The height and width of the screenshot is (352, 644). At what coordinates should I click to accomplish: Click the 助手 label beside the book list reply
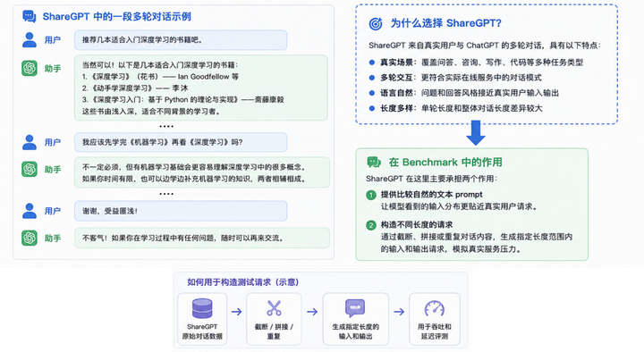[x=53, y=69]
